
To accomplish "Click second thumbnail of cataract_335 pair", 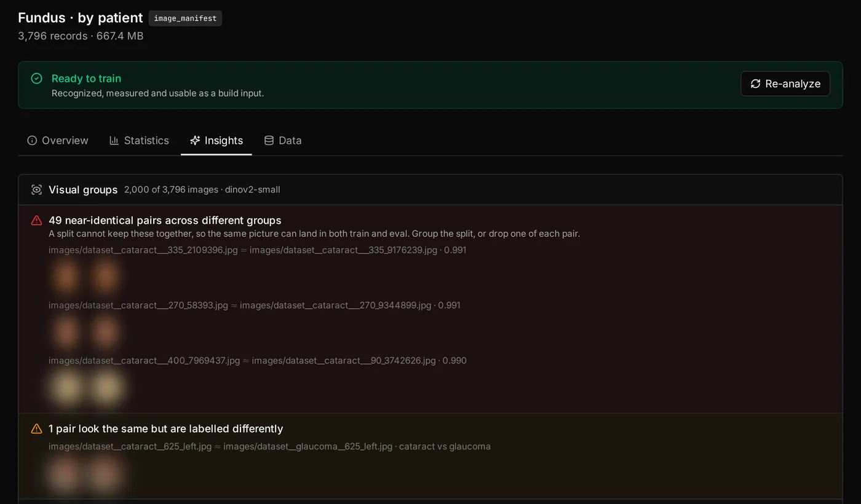I will (x=106, y=277).
